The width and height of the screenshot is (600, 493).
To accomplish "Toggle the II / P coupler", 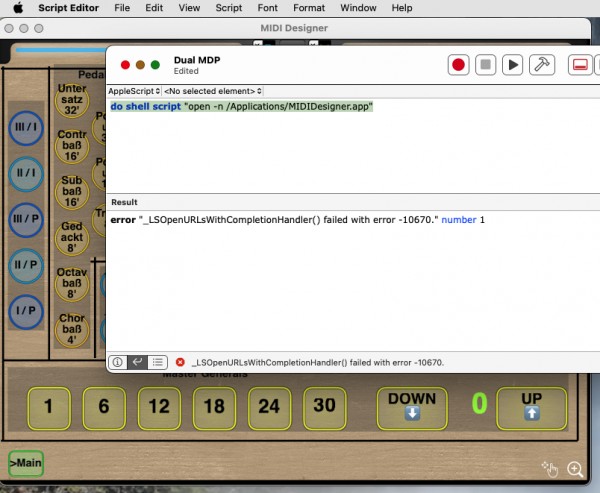I will [26, 266].
